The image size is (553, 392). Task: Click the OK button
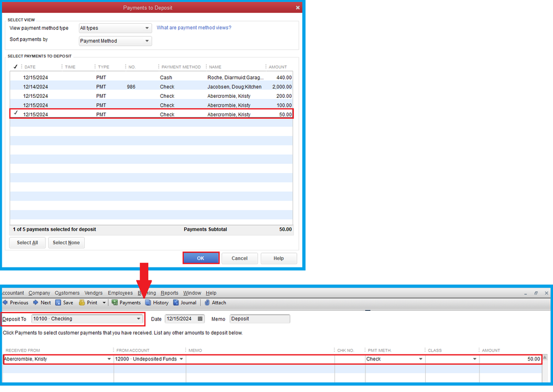(200, 258)
